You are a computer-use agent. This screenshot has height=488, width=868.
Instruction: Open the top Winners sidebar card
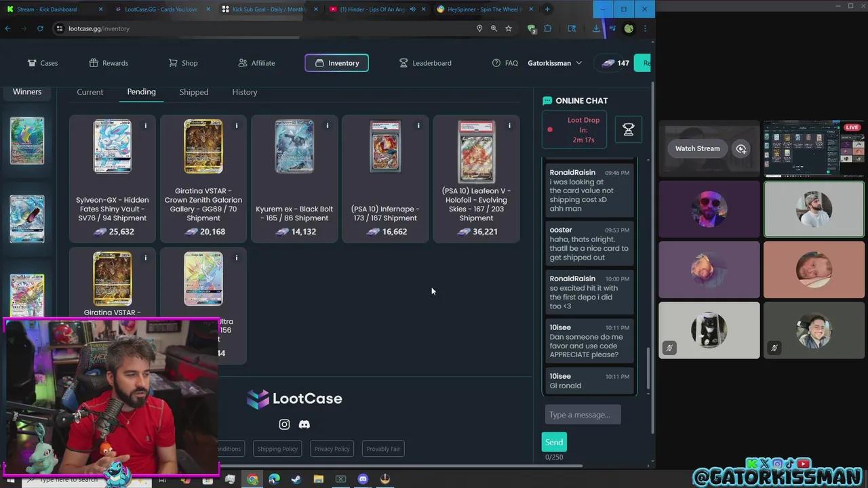(x=27, y=140)
